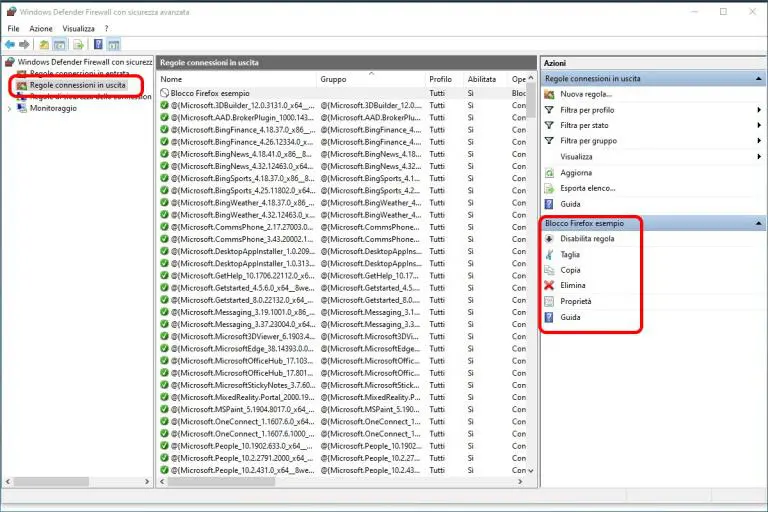The image size is (768, 512).
Task: Click the folder Up toolbar icon
Action: [44, 45]
